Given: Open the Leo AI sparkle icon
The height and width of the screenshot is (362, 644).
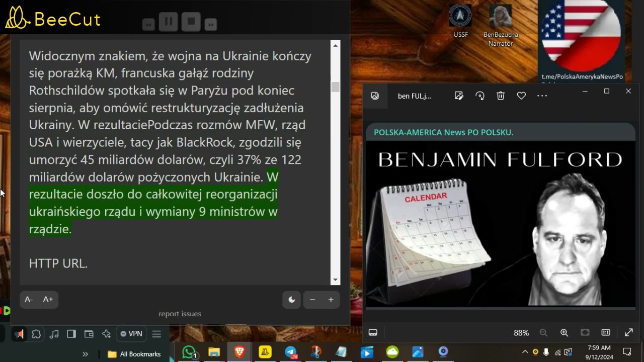Looking at the screenshot, I should (106, 334).
